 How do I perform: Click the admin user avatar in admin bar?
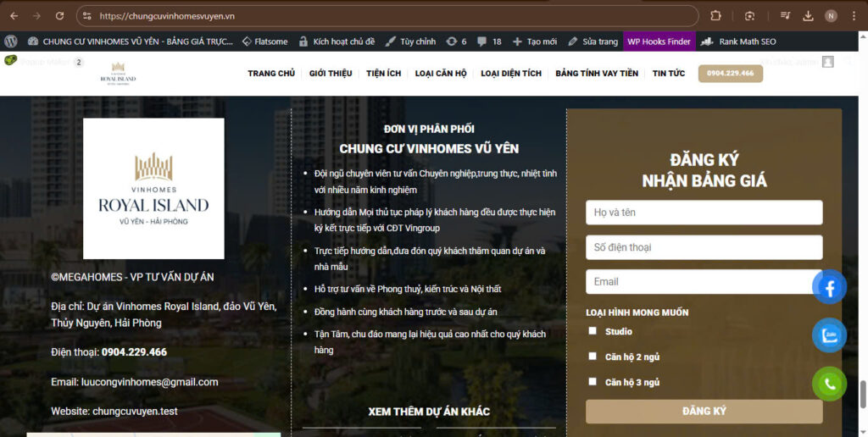pyautogui.click(x=827, y=62)
